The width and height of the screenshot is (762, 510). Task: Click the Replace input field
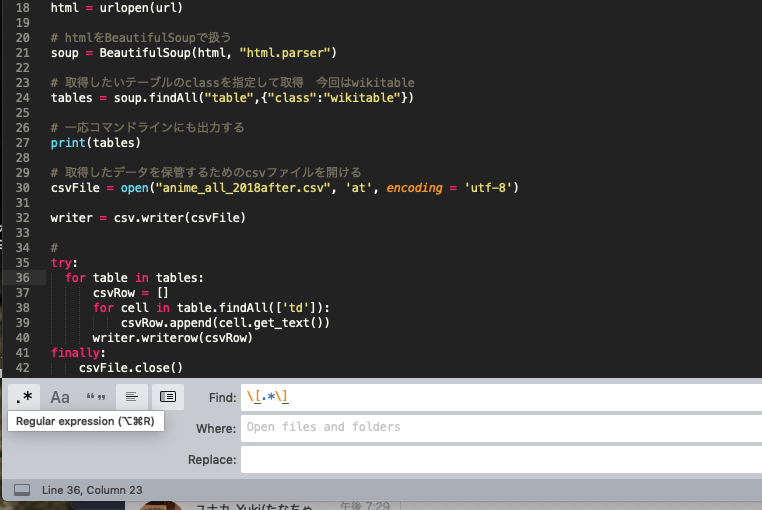coord(500,460)
